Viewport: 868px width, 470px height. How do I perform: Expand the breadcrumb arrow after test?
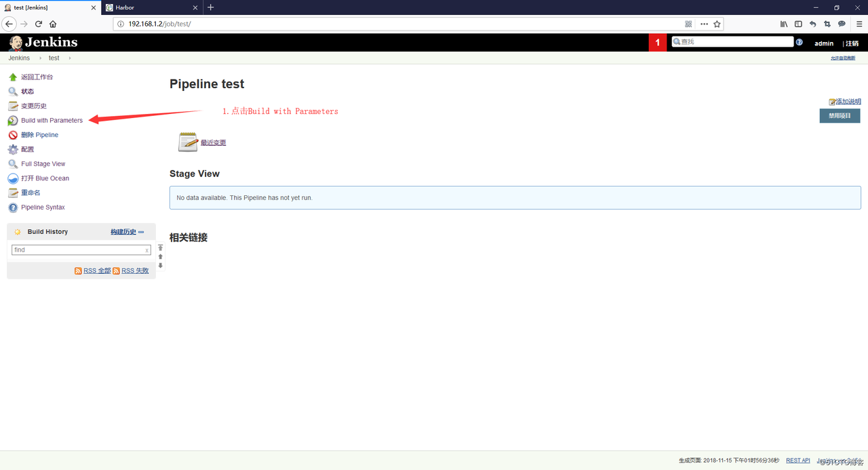coord(68,58)
